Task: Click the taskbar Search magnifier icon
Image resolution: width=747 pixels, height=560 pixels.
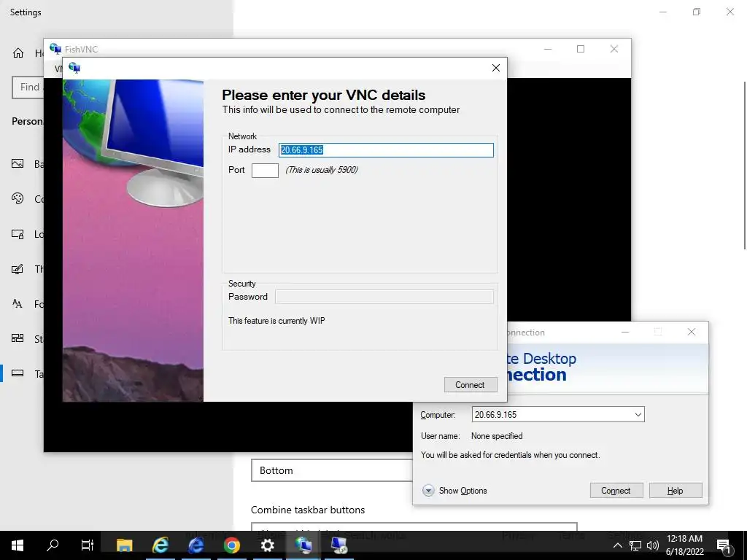Action: (53, 545)
